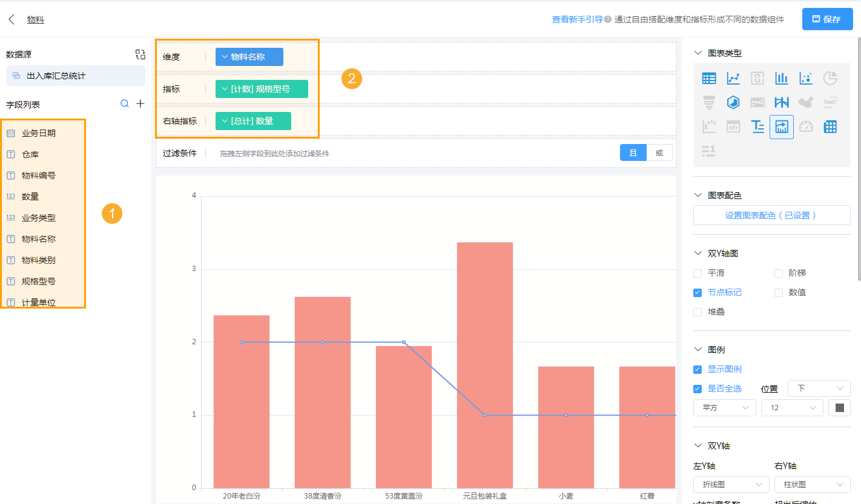The height and width of the screenshot is (504, 861).
Task: Switch filter condition to 或 mode
Action: [660, 152]
